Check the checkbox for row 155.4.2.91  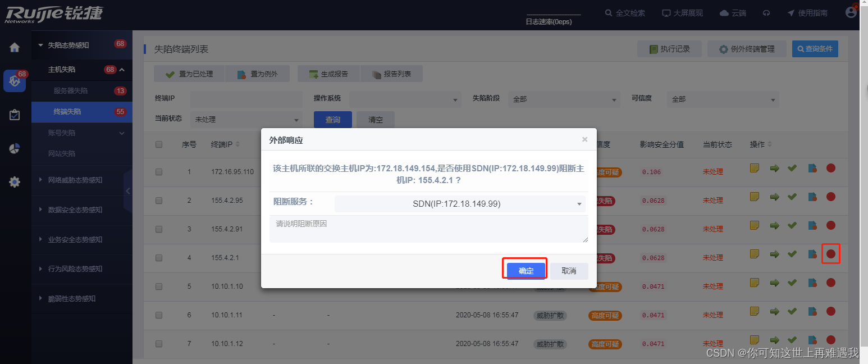click(159, 229)
